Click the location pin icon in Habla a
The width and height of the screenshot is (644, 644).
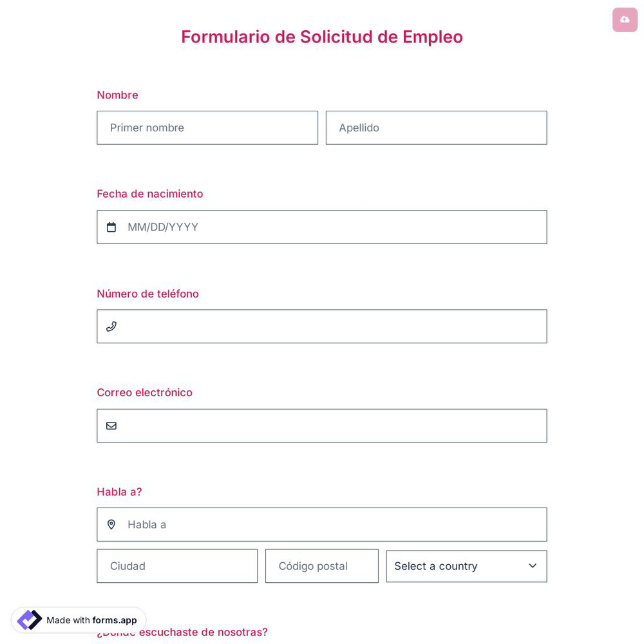click(x=111, y=524)
